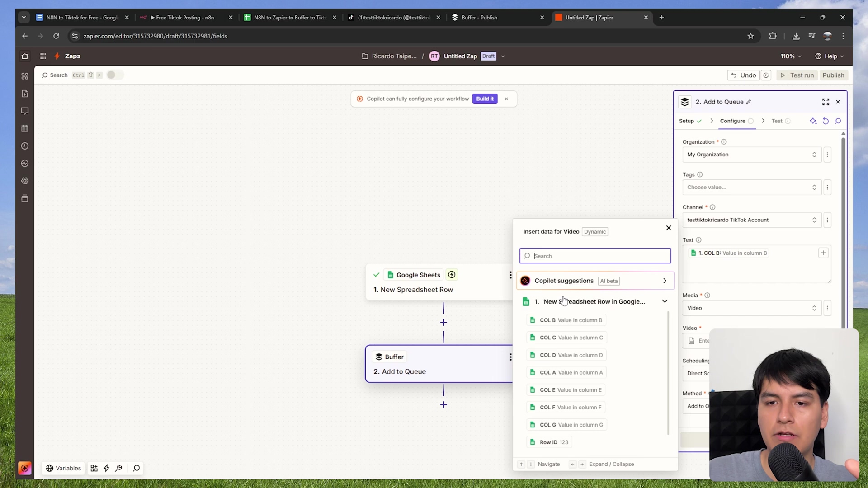Open Zap history clock icon in sidebar
The width and height of the screenshot is (868, 488).
pyautogui.click(x=25, y=146)
